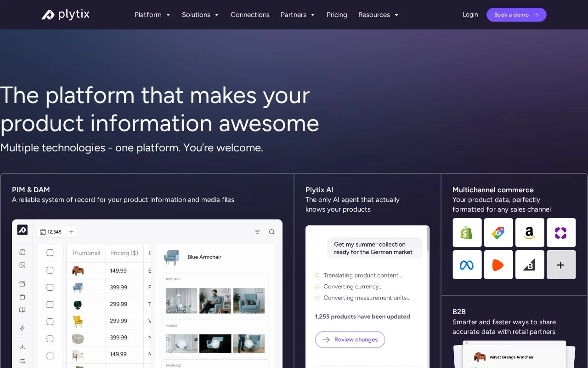Select the checkbox for the dark green chair row
This screenshot has height=368, width=588.
(x=50, y=305)
